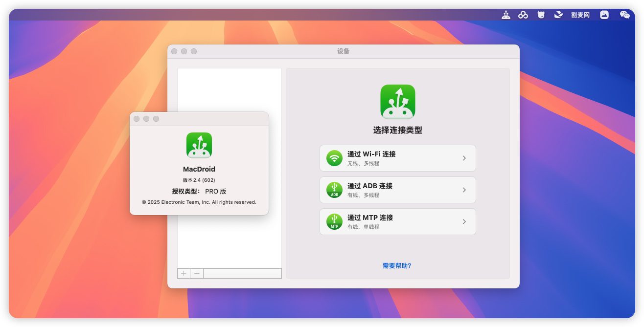Expand the ADB connection chevron

pyautogui.click(x=464, y=190)
